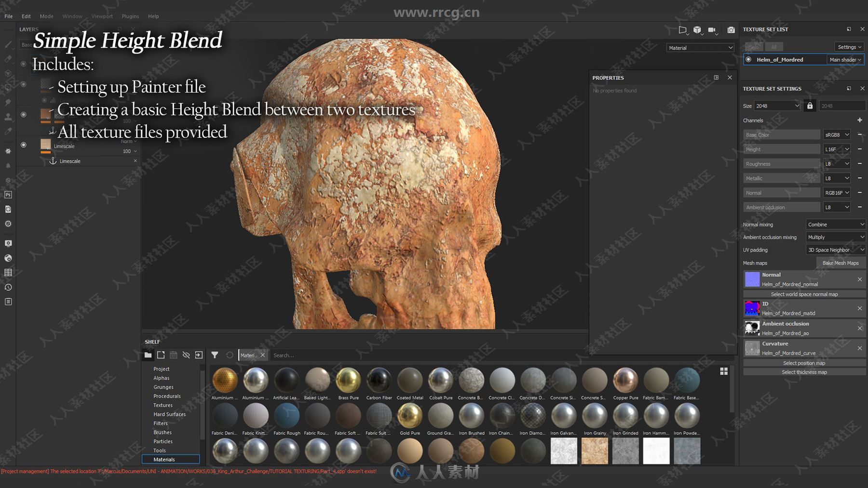Click the shader sphere icon in left sidebar
This screenshot has height=488, width=868.
[8, 258]
